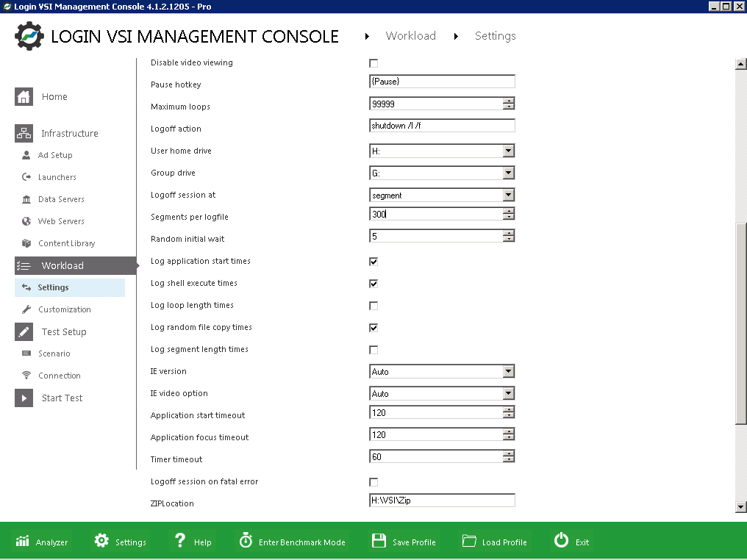Click the Scenario screen icon
Image resolution: width=747 pixels, height=560 pixels.
[x=26, y=353]
